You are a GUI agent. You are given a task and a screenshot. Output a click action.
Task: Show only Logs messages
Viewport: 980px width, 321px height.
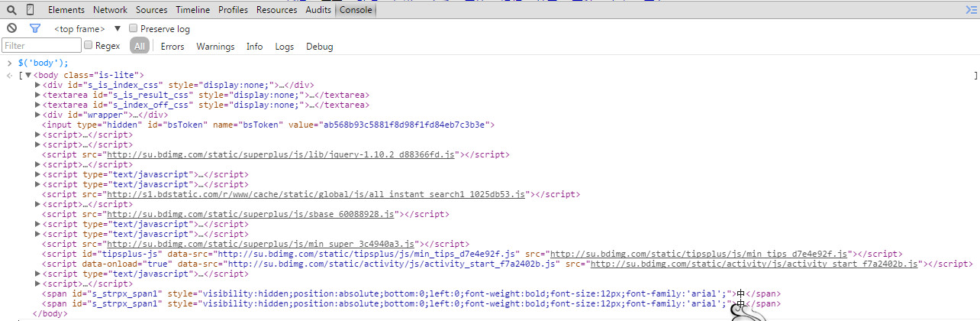pos(285,47)
